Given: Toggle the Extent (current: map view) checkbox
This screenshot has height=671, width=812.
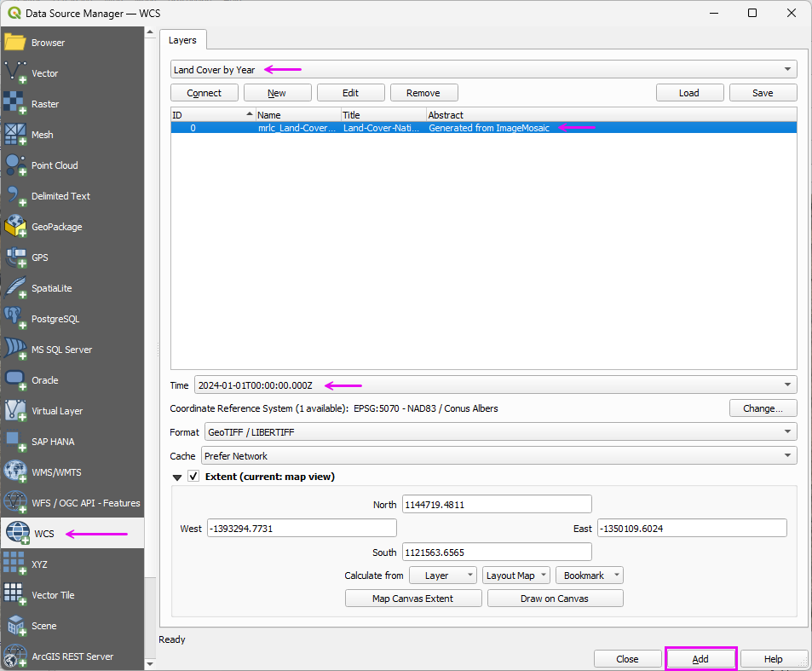Looking at the screenshot, I should click(x=193, y=477).
